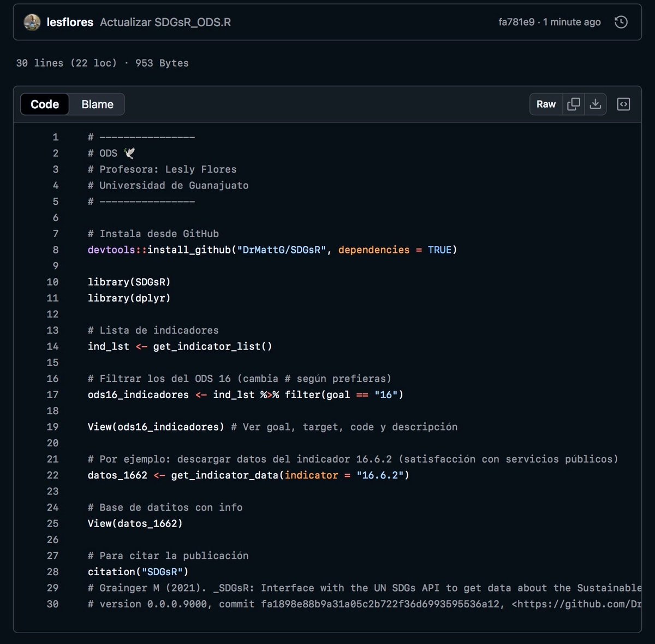Copy the raw file contents

(574, 104)
